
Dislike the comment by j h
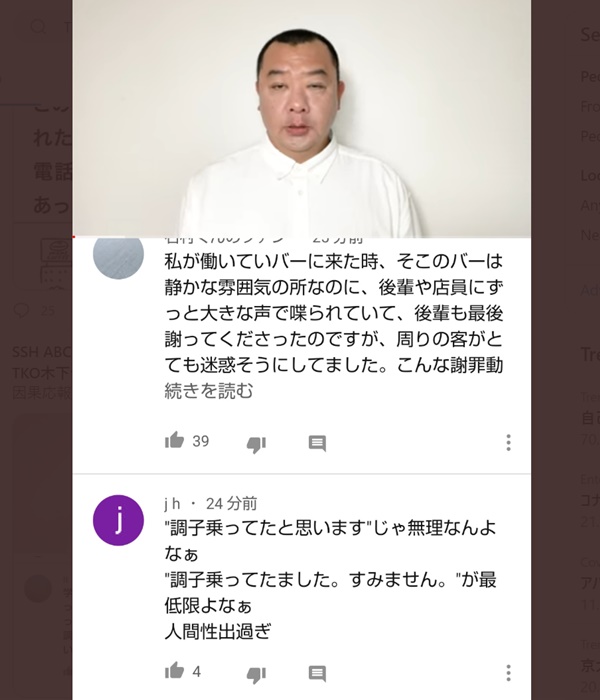(256, 674)
